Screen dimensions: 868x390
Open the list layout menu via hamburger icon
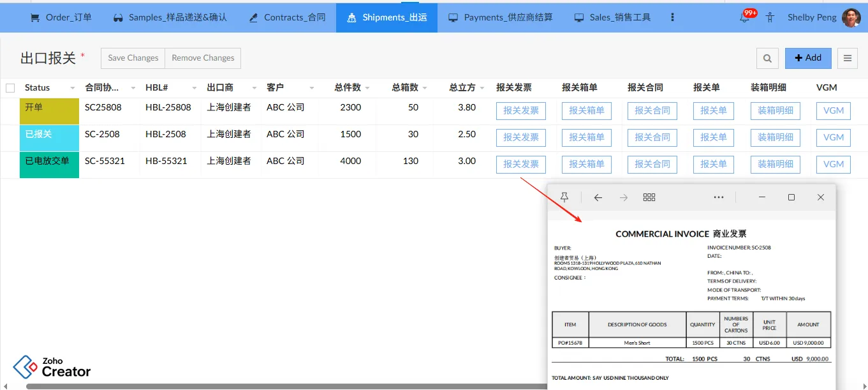pos(847,57)
